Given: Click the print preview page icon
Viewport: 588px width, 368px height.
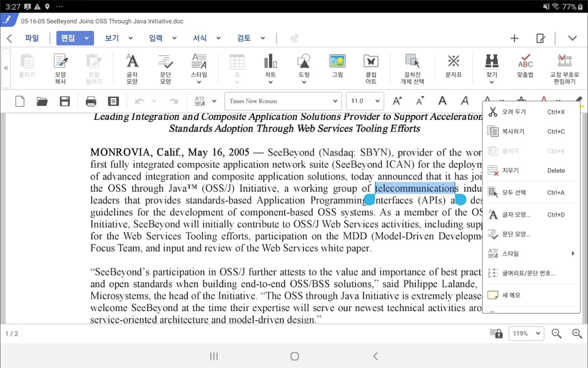Looking at the screenshot, I should coord(113,101).
